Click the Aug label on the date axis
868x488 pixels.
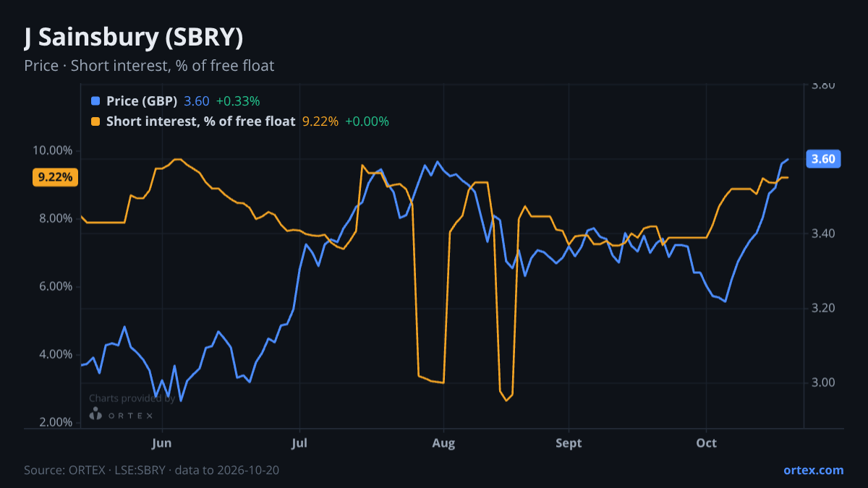(443, 442)
